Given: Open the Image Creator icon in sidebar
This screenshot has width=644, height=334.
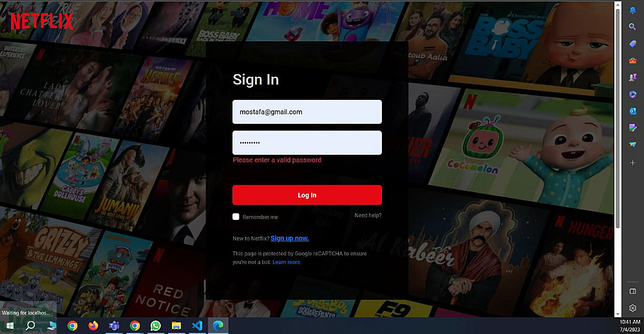Looking at the screenshot, I should (x=632, y=128).
